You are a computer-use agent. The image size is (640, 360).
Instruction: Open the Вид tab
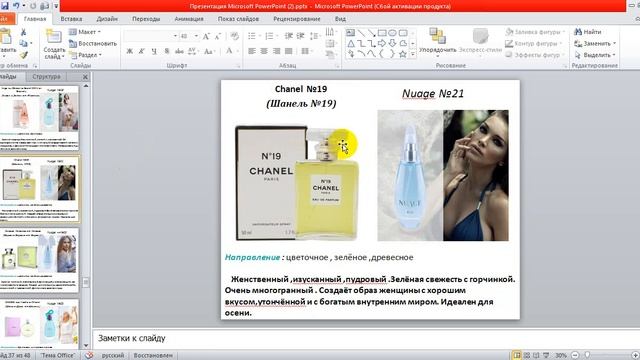point(340,19)
